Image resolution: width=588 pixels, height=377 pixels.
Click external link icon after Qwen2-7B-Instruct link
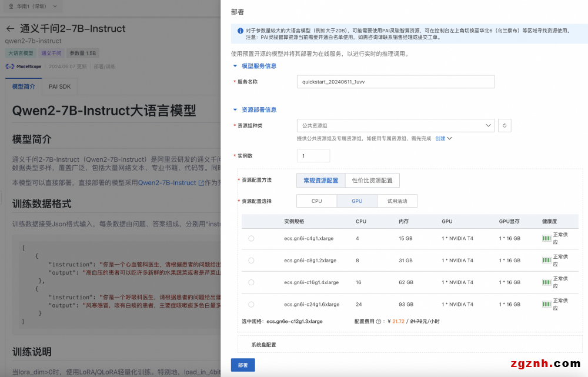pyautogui.click(x=201, y=183)
